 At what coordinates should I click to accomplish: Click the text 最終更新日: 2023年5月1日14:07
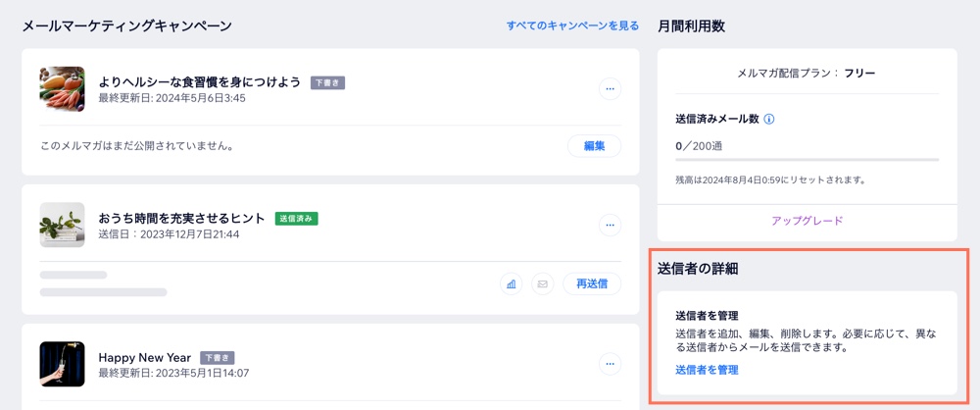pyautogui.click(x=173, y=374)
